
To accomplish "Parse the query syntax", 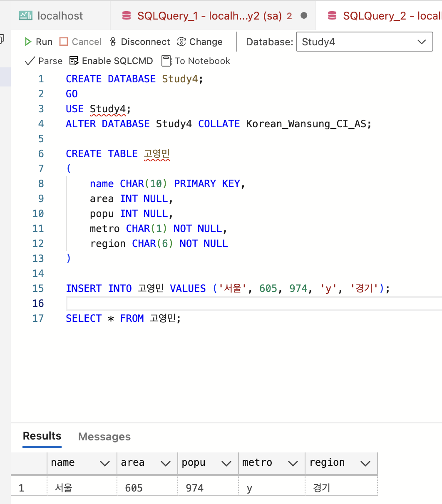I will point(44,61).
